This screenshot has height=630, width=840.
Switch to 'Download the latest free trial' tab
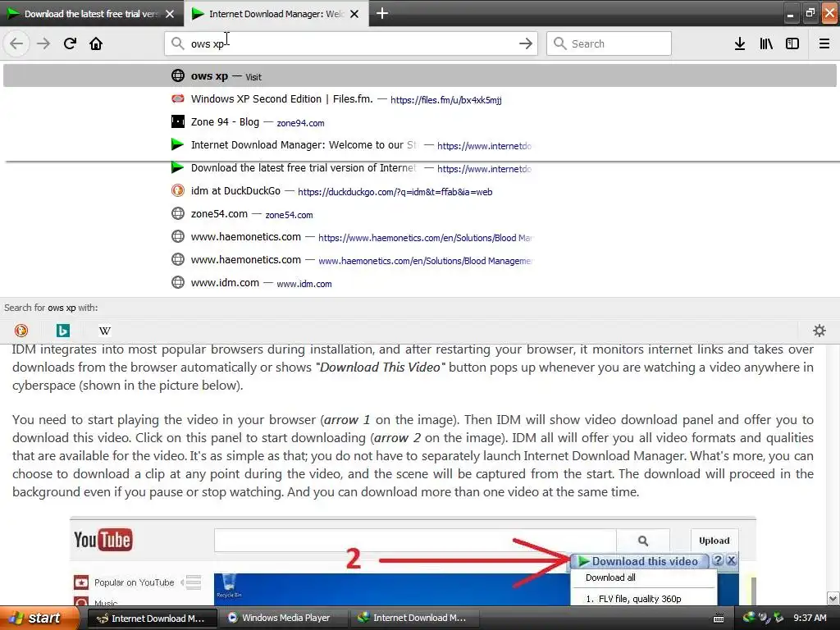point(91,14)
